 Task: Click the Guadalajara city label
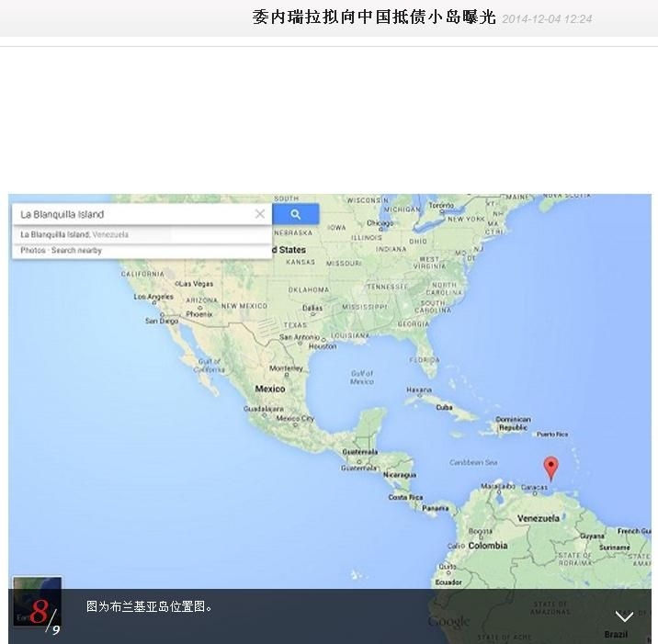[263, 408]
